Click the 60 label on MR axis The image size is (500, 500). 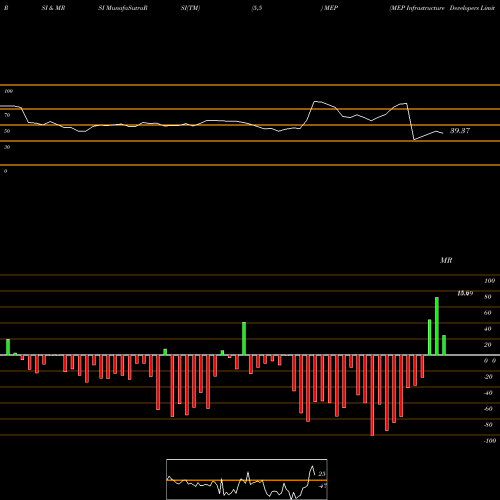pyautogui.click(x=488, y=313)
